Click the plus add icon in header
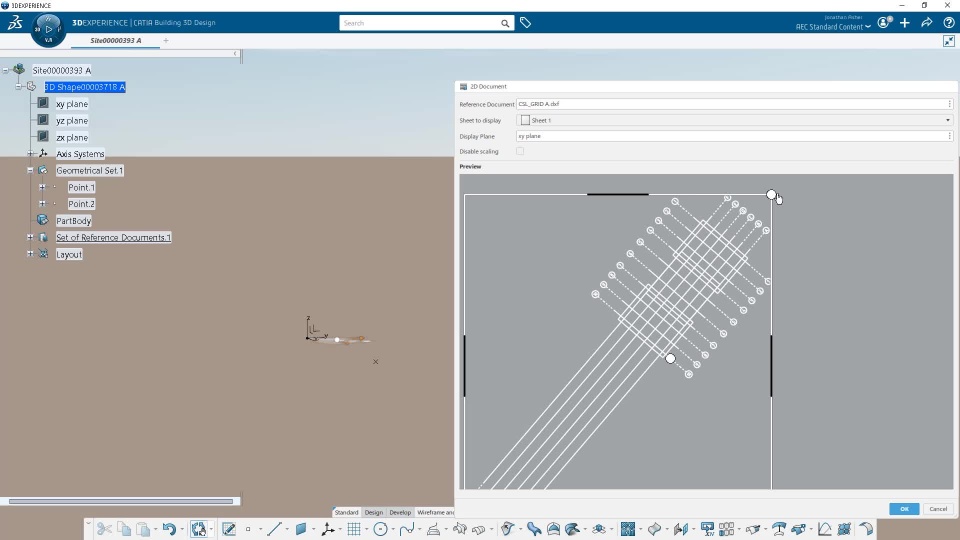This screenshot has width=960, height=540. click(905, 23)
